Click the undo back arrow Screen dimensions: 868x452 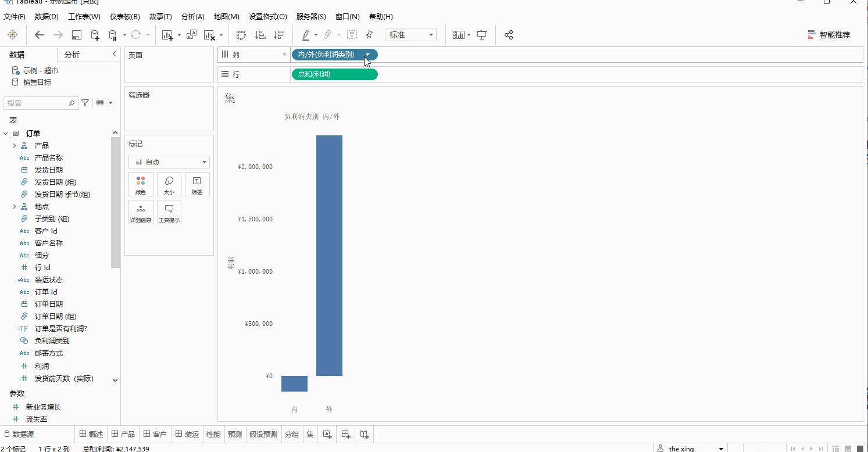(40, 35)
